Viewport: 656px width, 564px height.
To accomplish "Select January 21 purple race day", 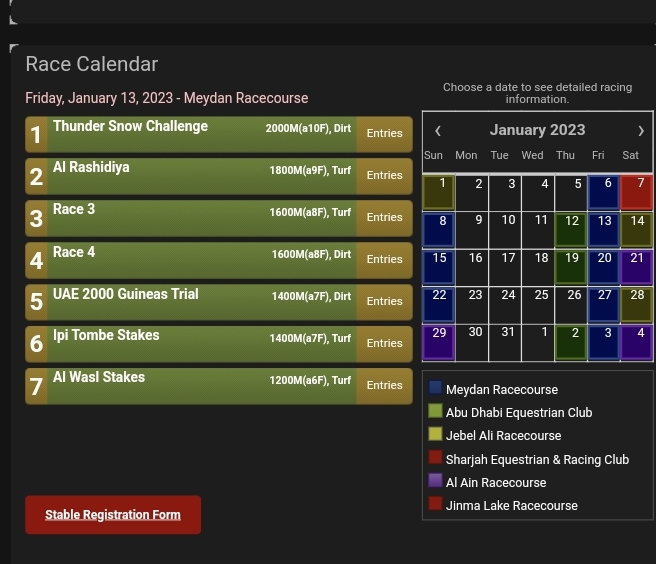I will pyautogui.click(x=636, y=267).
